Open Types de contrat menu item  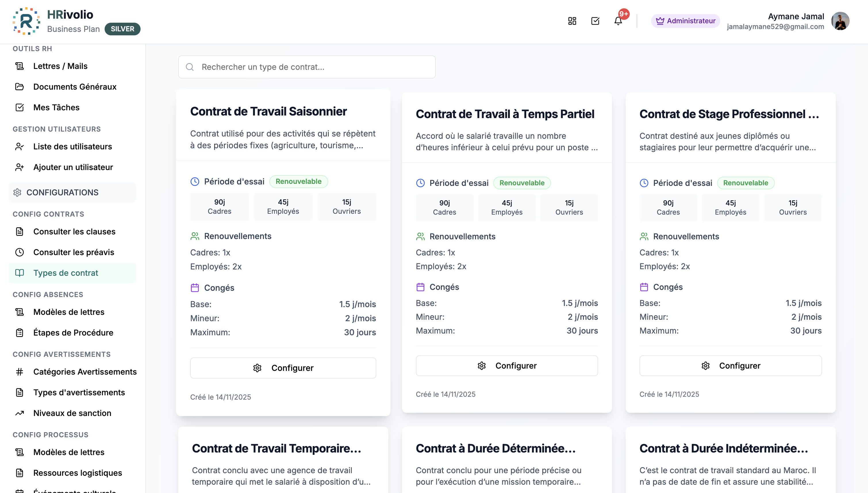(x=66, y=273)
